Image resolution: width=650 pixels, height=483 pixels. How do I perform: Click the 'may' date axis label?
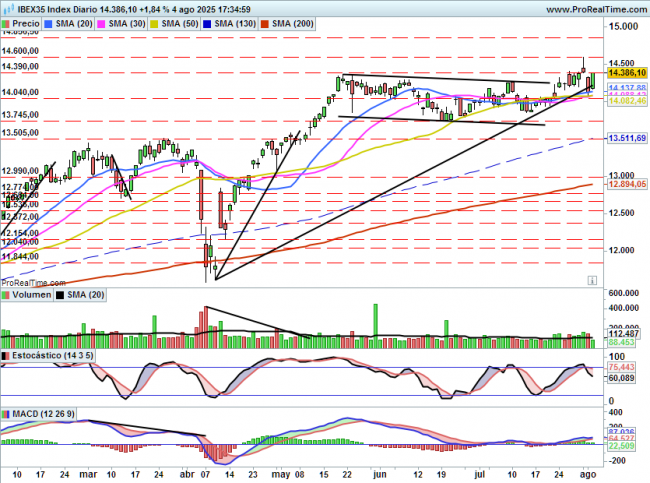(281, 474)
